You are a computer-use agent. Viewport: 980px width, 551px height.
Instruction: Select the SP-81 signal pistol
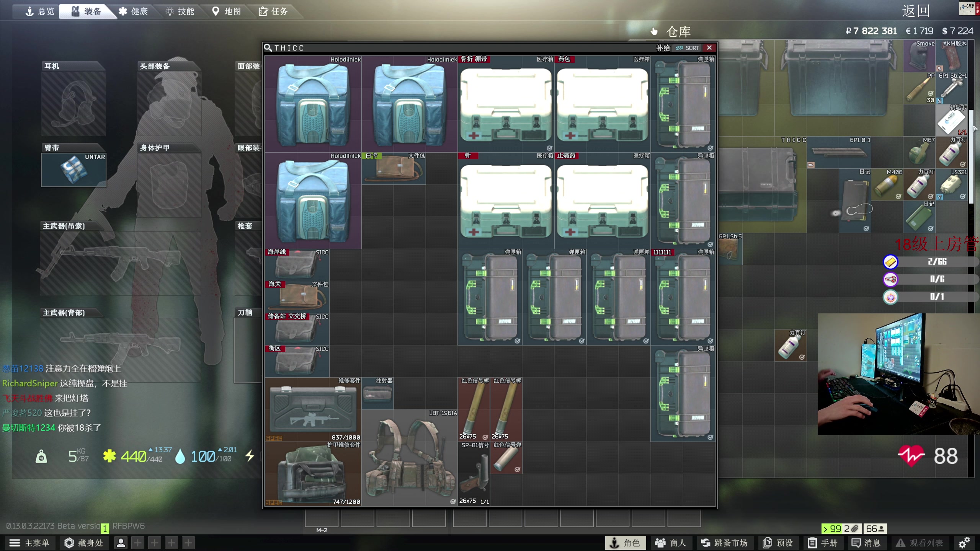point(474,474)
